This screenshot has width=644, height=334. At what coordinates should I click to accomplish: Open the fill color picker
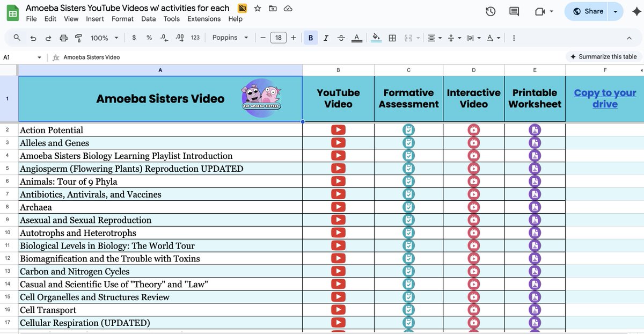tap(376, 38)
